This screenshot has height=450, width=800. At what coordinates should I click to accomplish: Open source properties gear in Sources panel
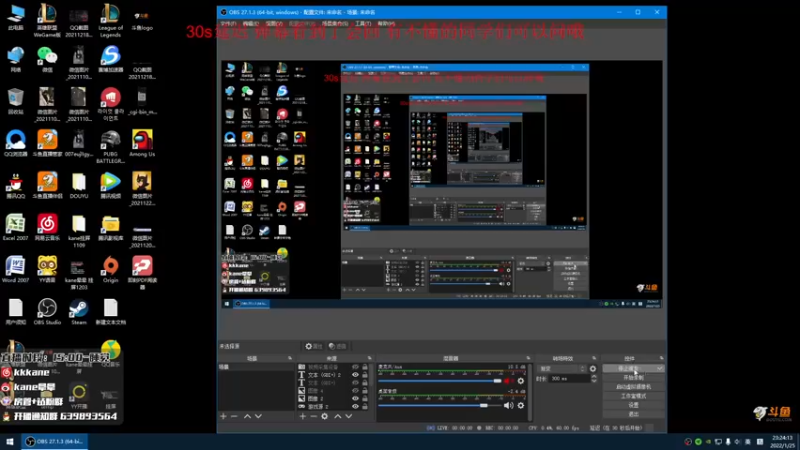[x=324, y=416]
